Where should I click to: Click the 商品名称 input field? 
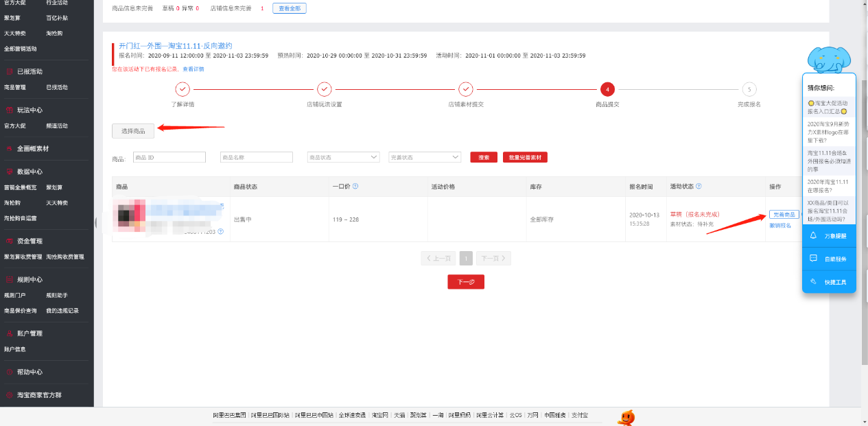pos(257,157)
